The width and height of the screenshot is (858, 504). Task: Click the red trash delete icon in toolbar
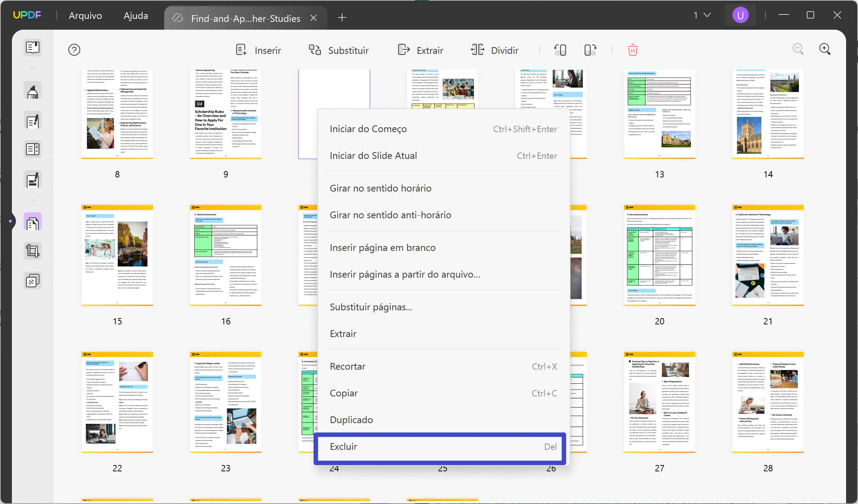click(633, 49)
